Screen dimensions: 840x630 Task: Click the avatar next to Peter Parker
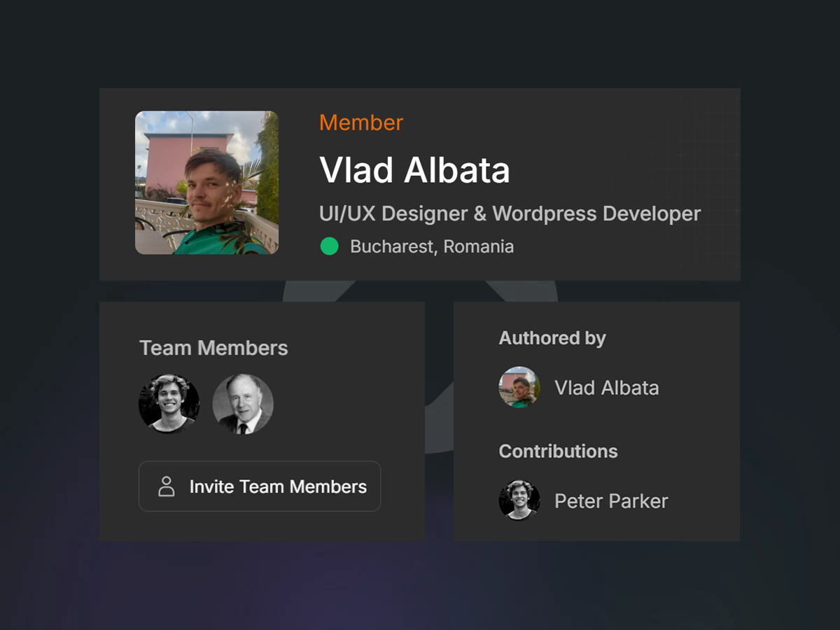[519, 500]
